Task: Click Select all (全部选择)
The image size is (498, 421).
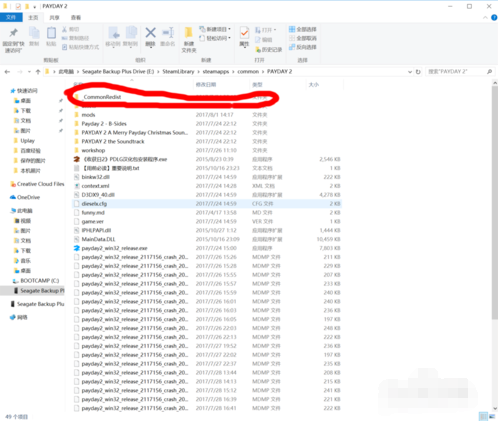Action: tap(303, 29)
